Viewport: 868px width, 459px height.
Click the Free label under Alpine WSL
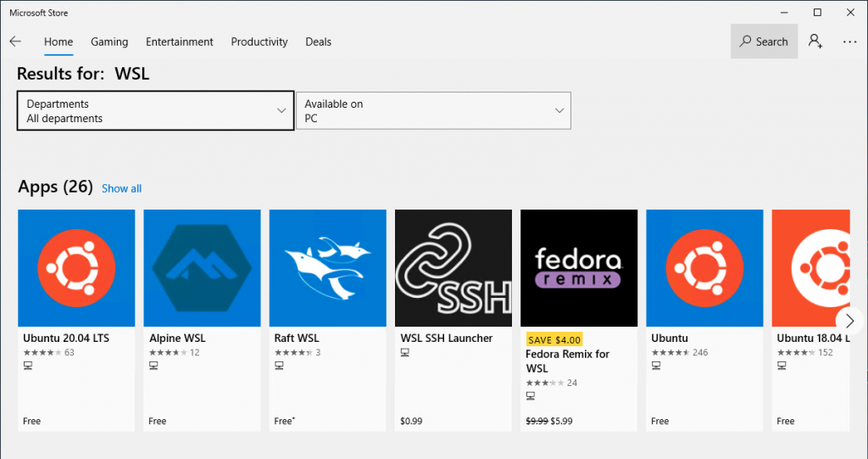pos(157,422)
